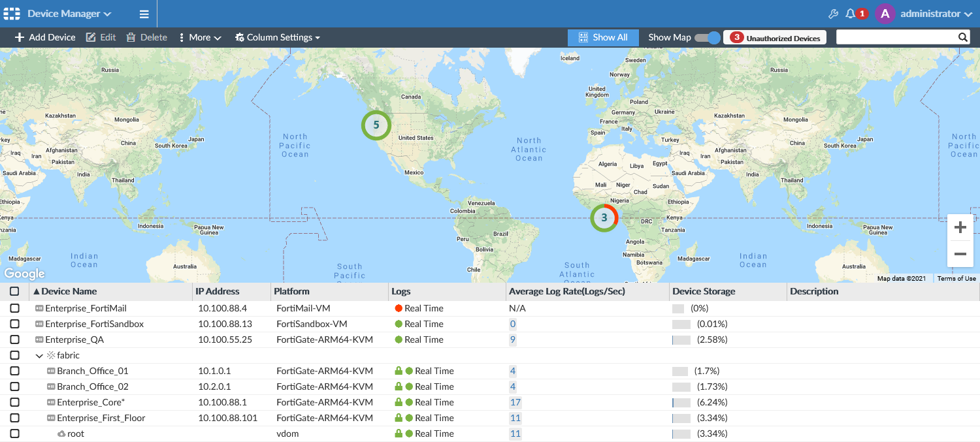The image size is (980, 442).
Task: Click the Delete button
Action: click(x=146, y=37)
